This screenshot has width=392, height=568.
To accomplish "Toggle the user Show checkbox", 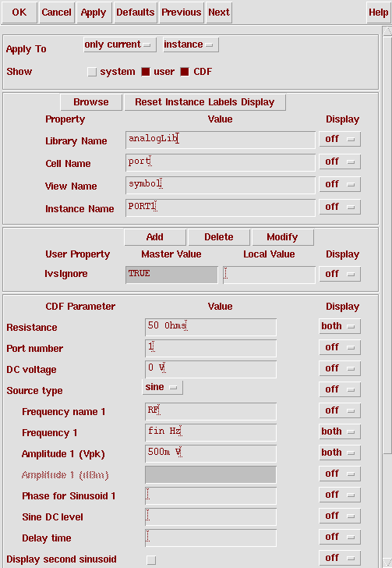I will coord(146,72).
